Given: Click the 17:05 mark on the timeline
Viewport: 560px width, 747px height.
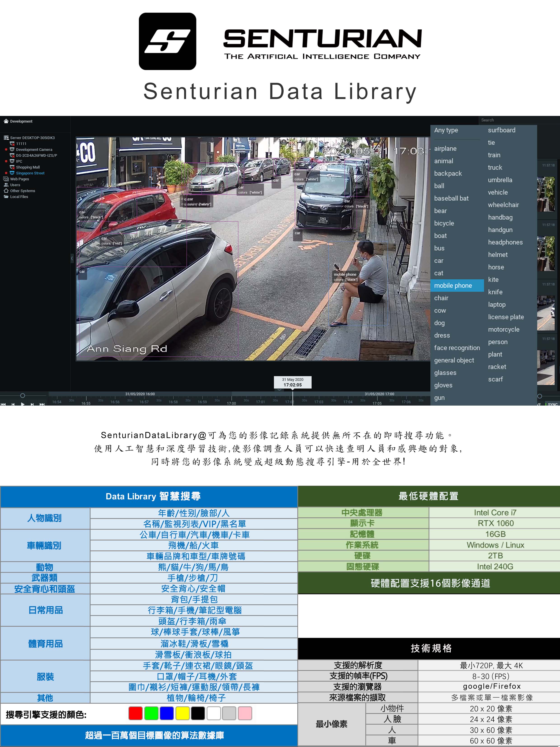Looking at the screenshot, I should point(377,403).
